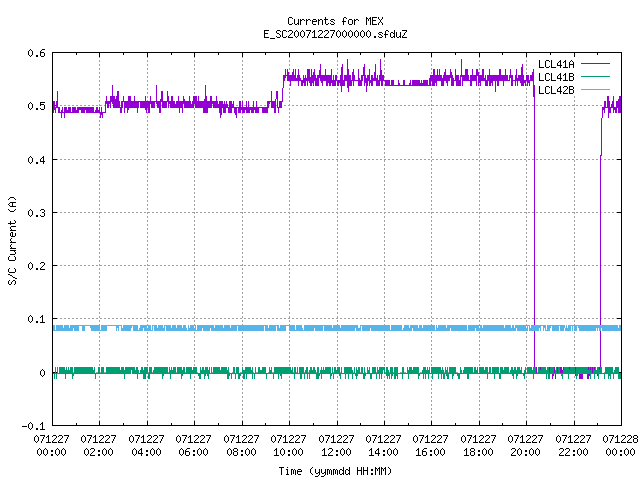Click the x-axis tick '071227 00:00'
This screenshot has width=640, height=480.
[51, 446]
